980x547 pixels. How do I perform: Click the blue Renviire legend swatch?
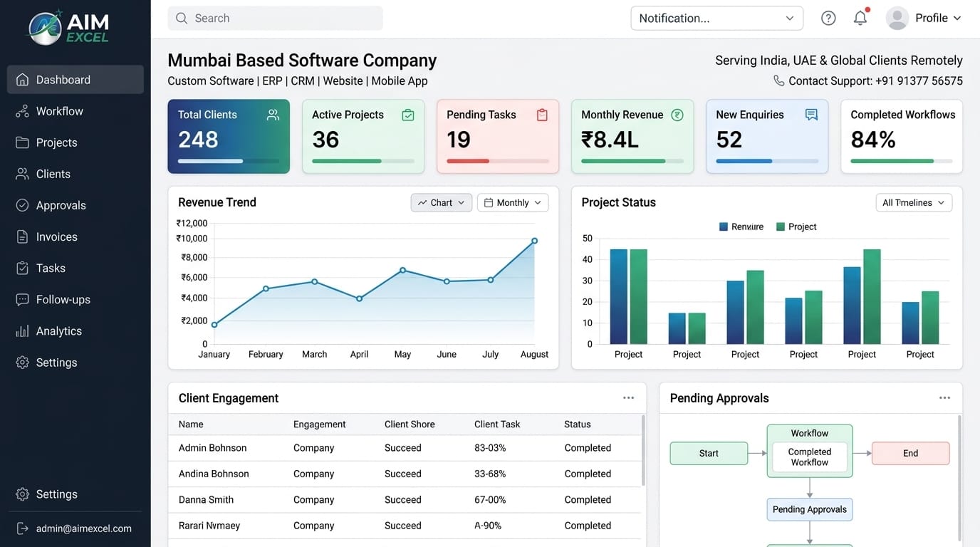click(x=724, y=226)
